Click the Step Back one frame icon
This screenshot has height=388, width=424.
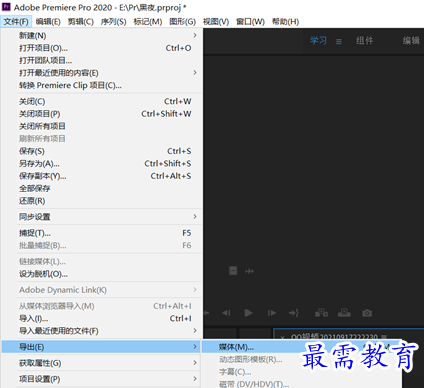[x=226, y=313]
